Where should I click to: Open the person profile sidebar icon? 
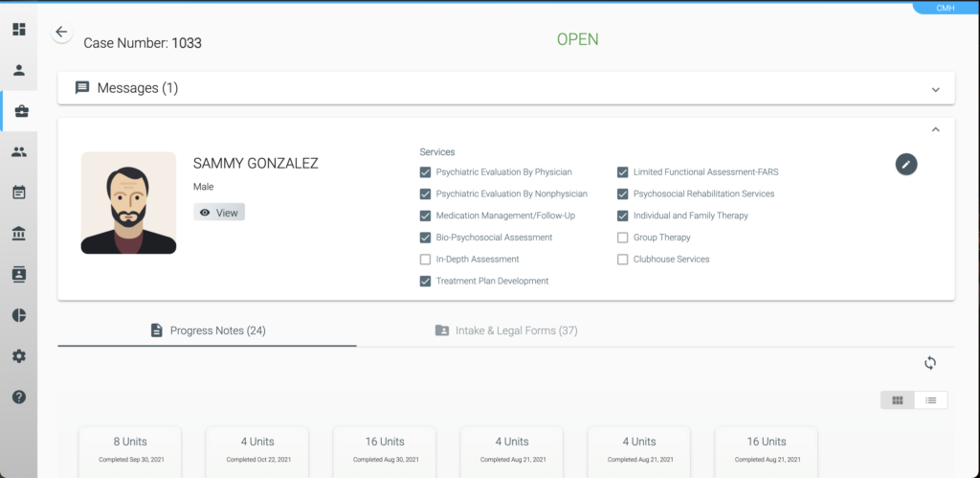(x=18, y=70)
